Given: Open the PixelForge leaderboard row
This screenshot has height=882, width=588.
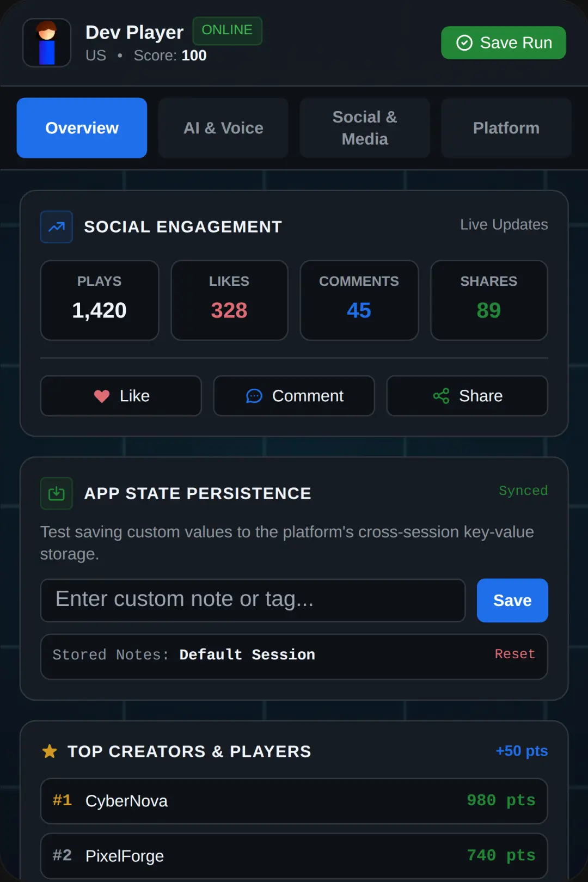Looking at the screenshot, I should click(294, 856).
